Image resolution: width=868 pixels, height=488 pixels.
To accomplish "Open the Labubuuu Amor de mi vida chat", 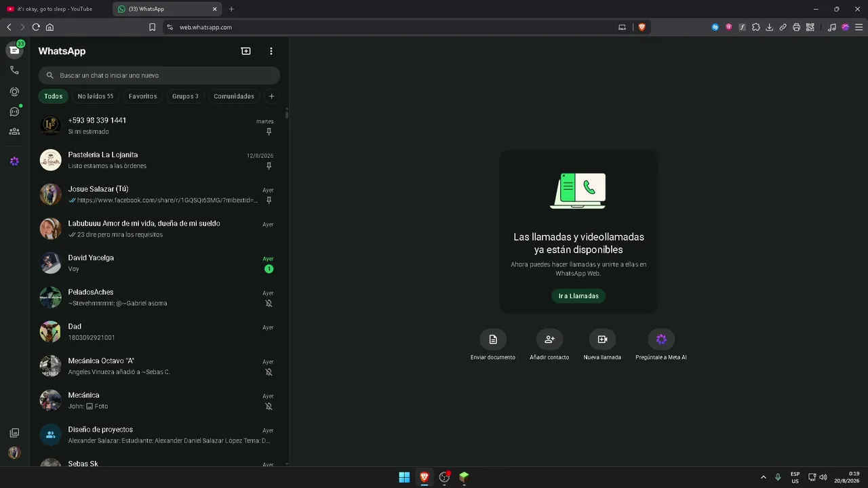I will tap(159, 228).
